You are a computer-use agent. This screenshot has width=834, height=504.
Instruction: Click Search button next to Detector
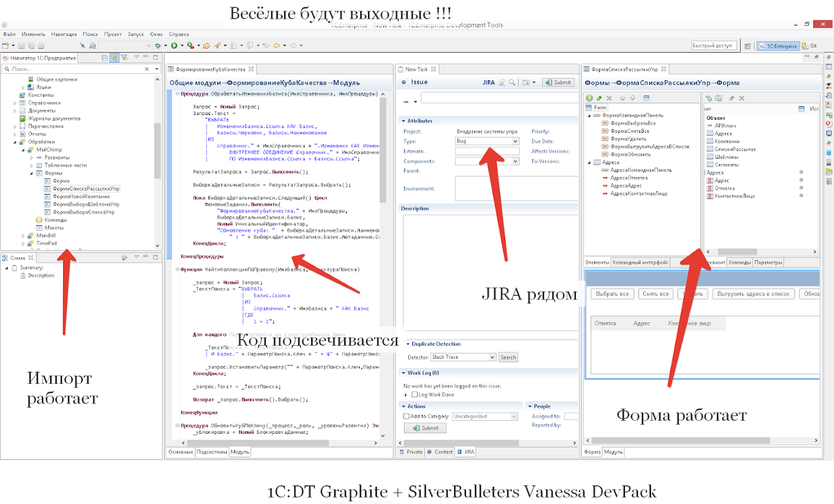(x=509, y=357)
